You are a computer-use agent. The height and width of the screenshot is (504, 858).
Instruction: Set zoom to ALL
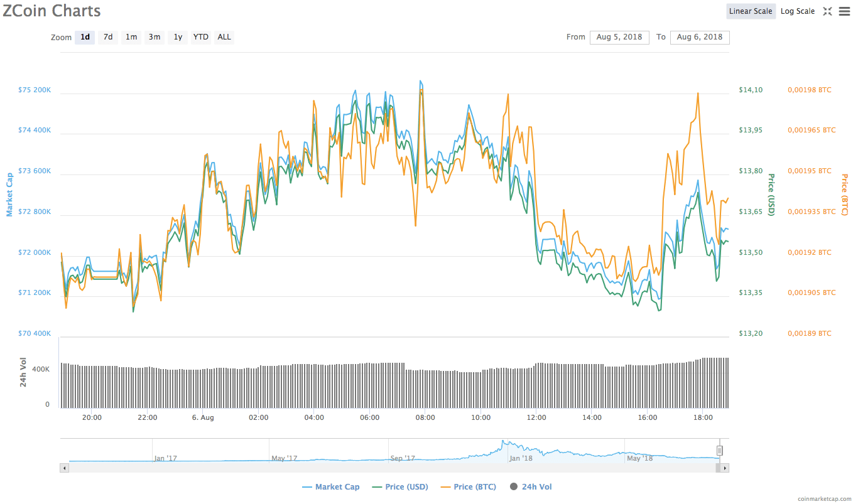tap(224, 37)
